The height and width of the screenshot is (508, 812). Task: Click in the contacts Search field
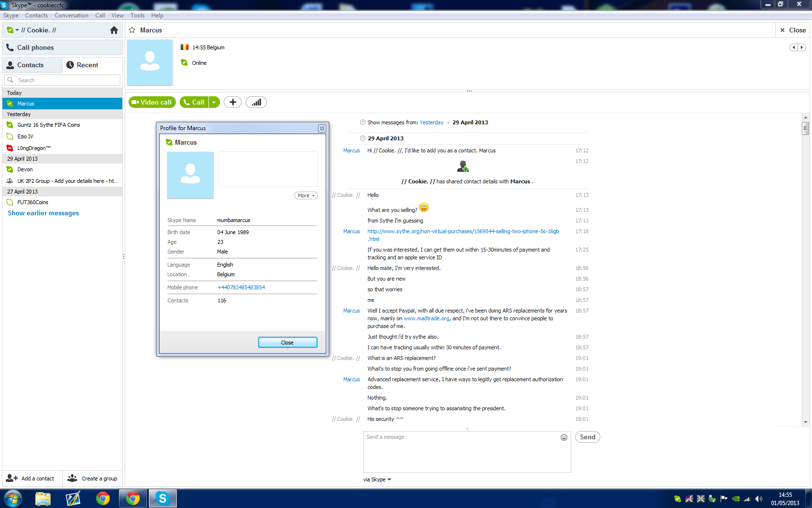62,80
